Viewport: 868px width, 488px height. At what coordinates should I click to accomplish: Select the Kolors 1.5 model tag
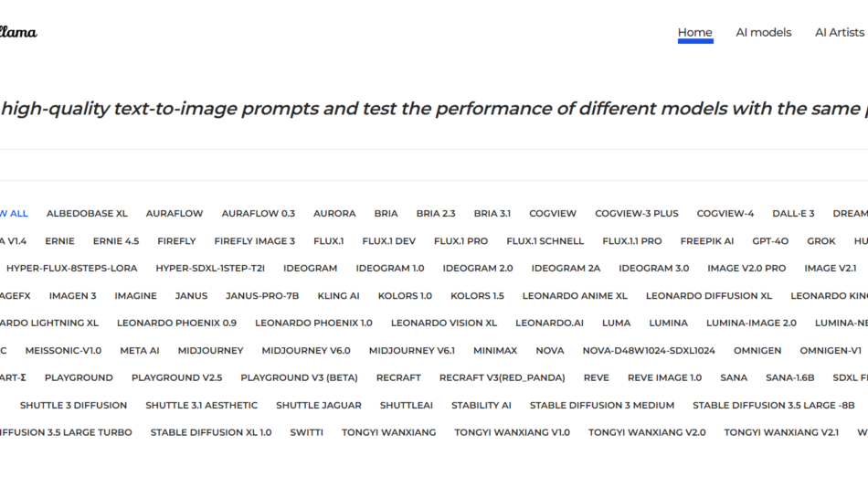click(477, 296)
